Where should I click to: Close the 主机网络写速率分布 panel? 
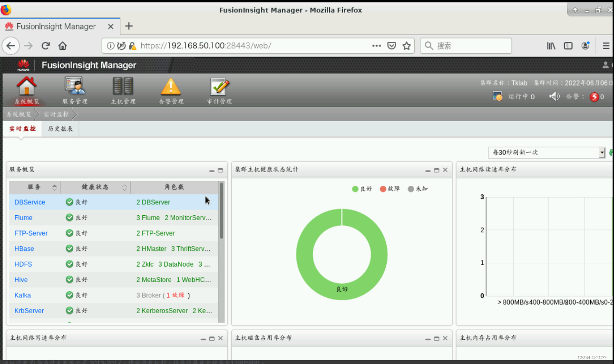click(x=220, y=338)
